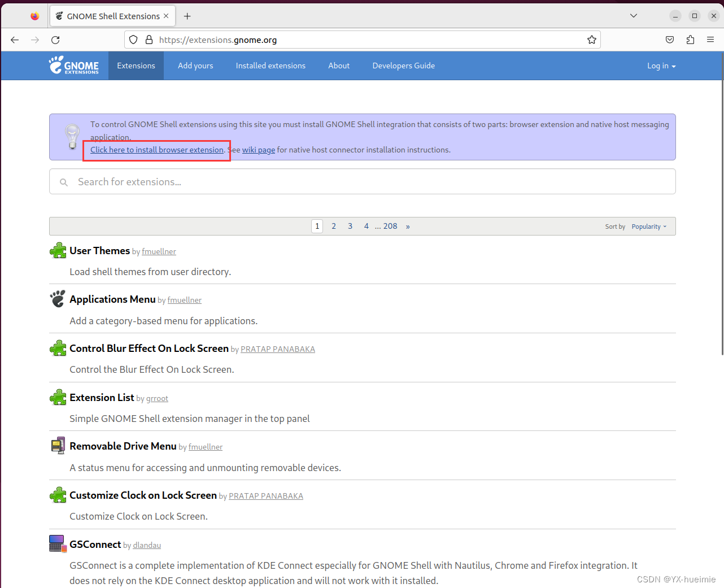724x588 pixels.
Task: Close the GNOME Shell Extensions tab
Action: click(166, 16)
